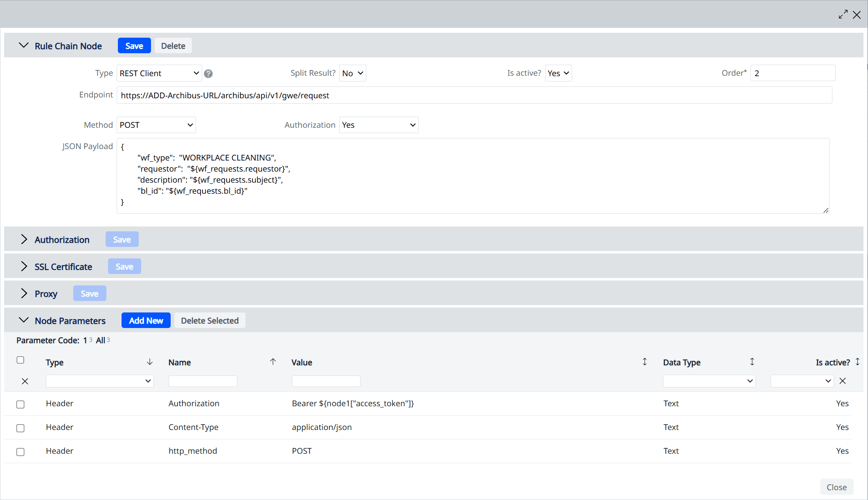Screen dimensions: 868x500
Task: Click the Value filter input
Action: coord(326,381)
